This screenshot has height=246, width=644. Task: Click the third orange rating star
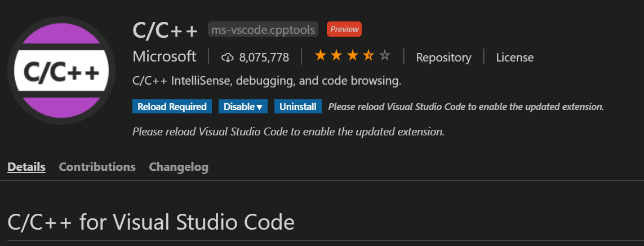click(352, 56)
